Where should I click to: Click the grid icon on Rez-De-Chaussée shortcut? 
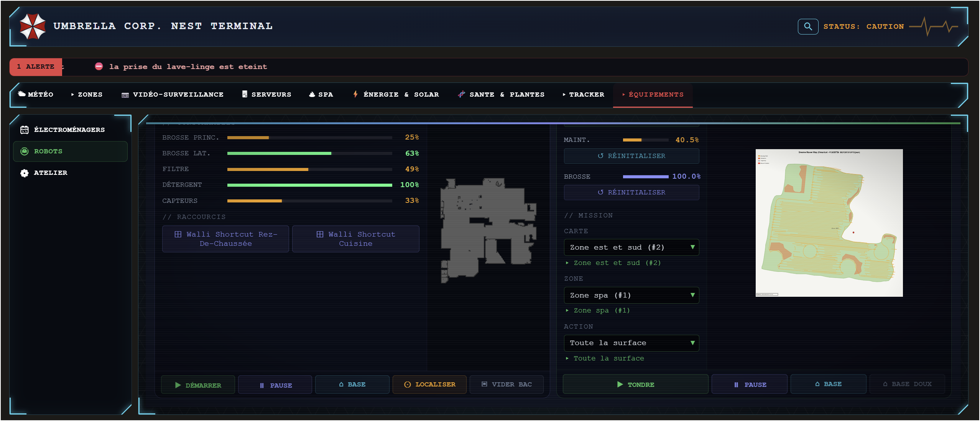click(178, 234)
